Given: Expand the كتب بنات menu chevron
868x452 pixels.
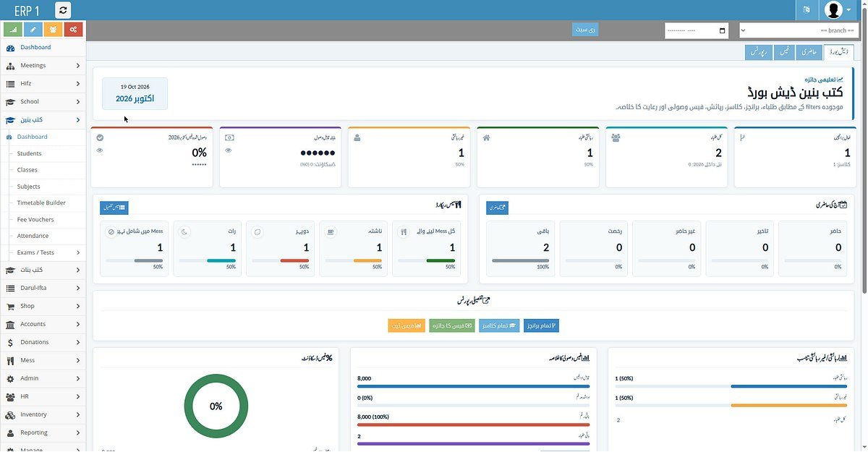Looking at the screenshot, I should click(x=78, y=270).
